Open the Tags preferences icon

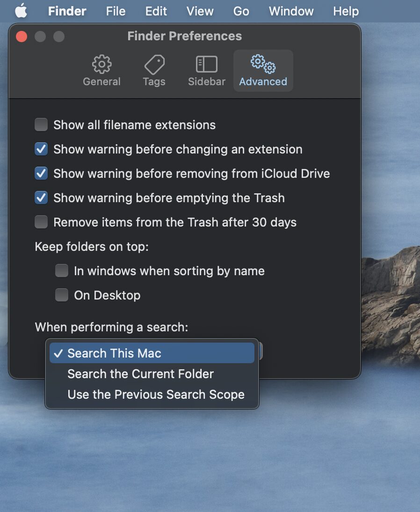tap(154, 65)
